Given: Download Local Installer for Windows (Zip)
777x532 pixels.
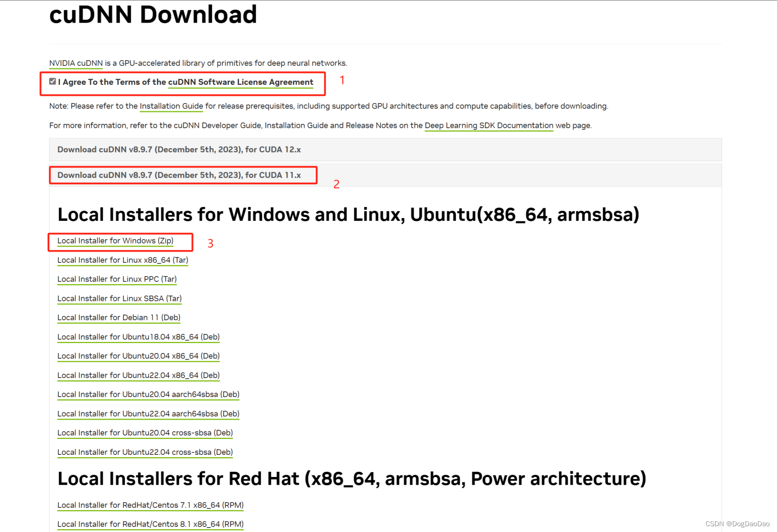Looking at the screenshot, I should click(115, 241).
